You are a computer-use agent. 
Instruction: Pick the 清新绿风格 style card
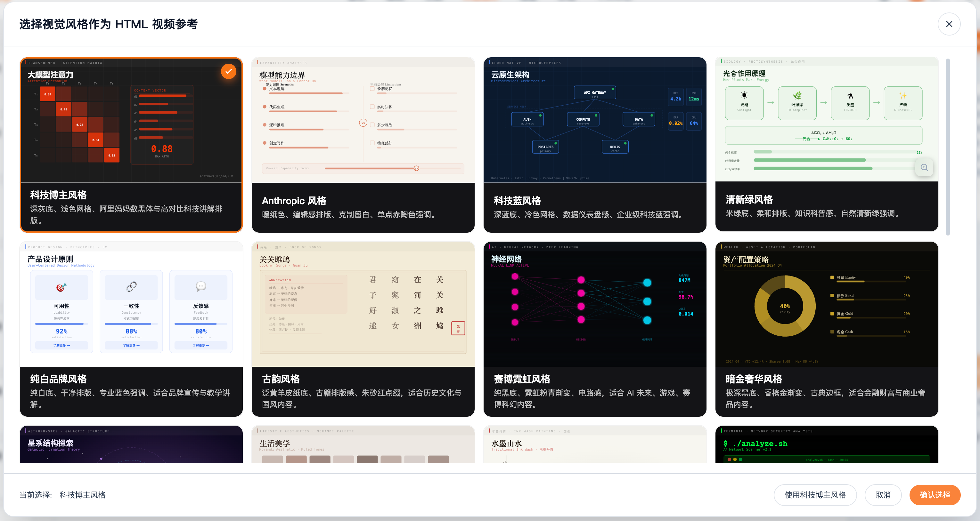[x=827, y=144]
